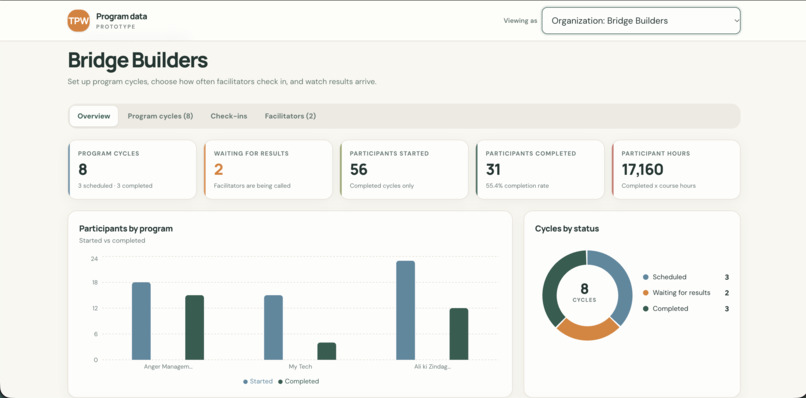Click the My Tech started bar

tap(273, 328)
